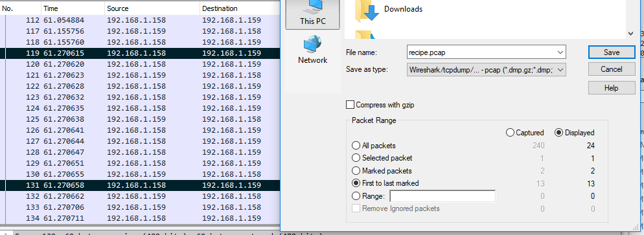This screenshot has width=644, height=235.
Task: Select packet 130 in the packet list
Action: click(140, 174)
